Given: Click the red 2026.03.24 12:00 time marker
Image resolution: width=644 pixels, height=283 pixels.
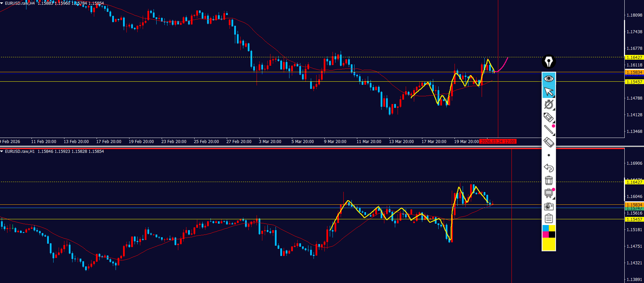Looking at the screenshot, I should (498, 141).
